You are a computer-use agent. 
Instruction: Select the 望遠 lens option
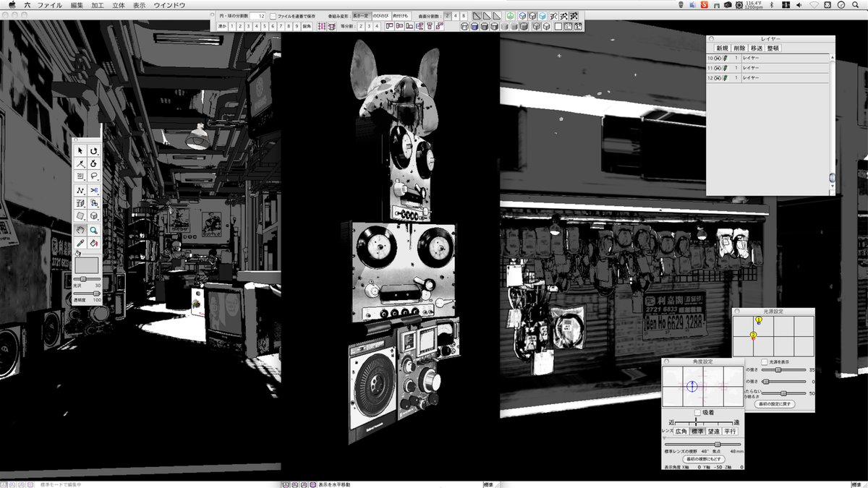(715, 431)
